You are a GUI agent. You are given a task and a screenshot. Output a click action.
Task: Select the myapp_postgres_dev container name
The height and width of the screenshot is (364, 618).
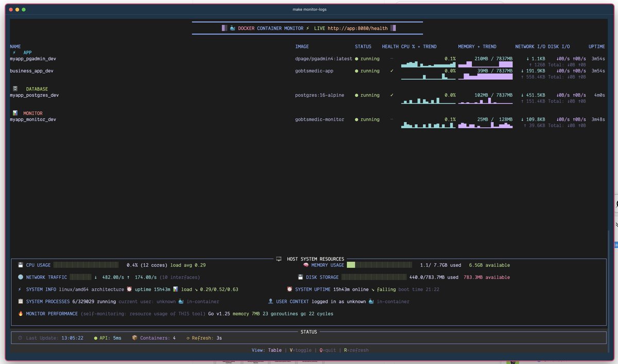pyautogui.click(x=34, y=95)
